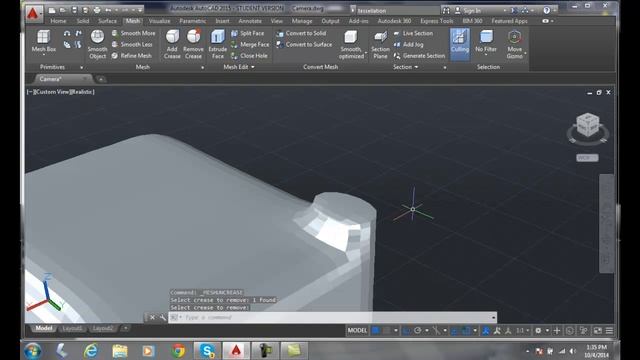Click the navigation bar on right edge
Viewport: 640px width, 360px height.
[x=606, y=223]
